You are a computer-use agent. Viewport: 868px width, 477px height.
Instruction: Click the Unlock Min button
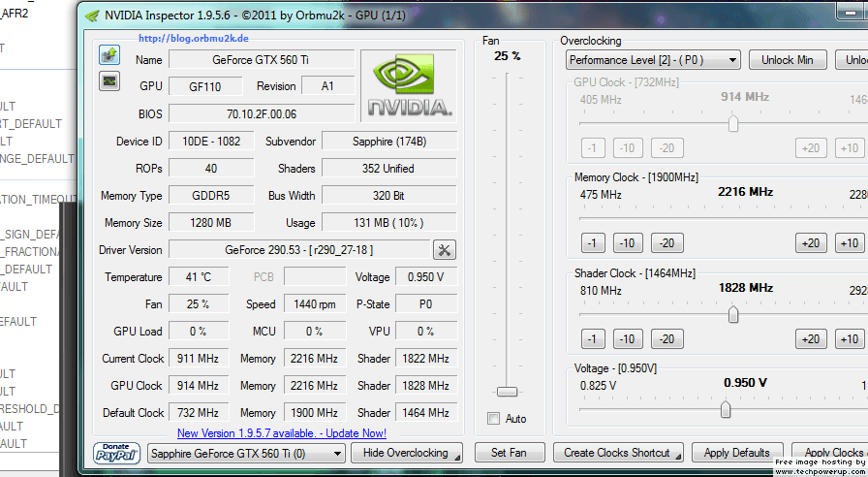click(788, 60)
